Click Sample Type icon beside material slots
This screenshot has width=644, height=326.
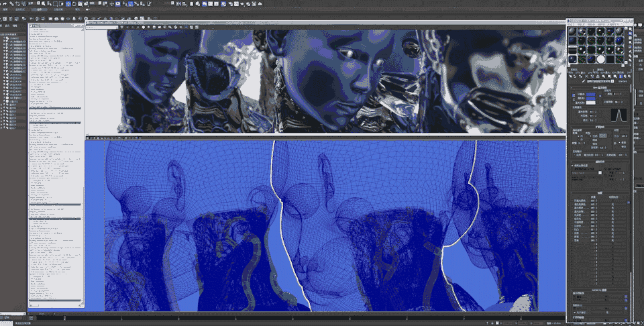point(630,29)
